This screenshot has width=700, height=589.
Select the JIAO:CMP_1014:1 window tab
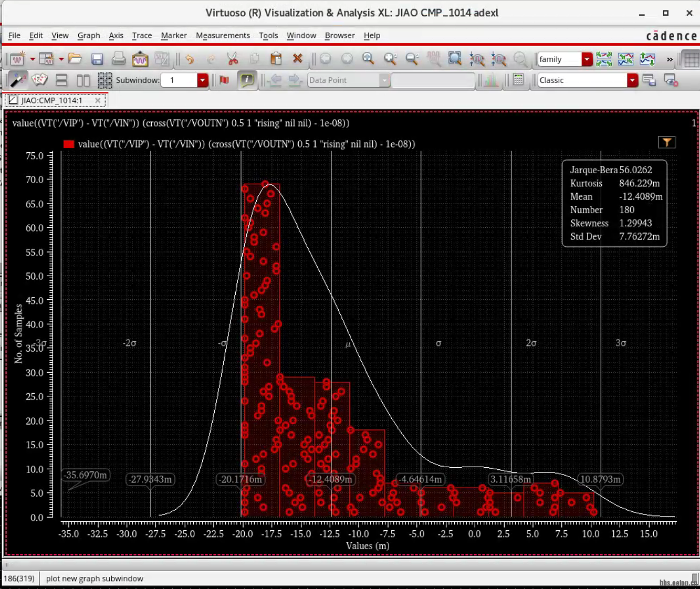(51, 100)
